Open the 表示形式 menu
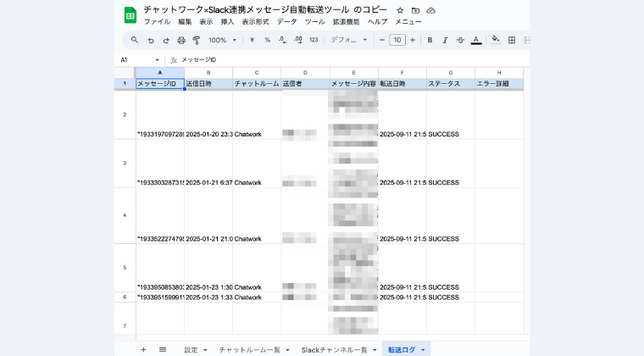This screenshot has height=356, width=644. [x=255, y=22]
